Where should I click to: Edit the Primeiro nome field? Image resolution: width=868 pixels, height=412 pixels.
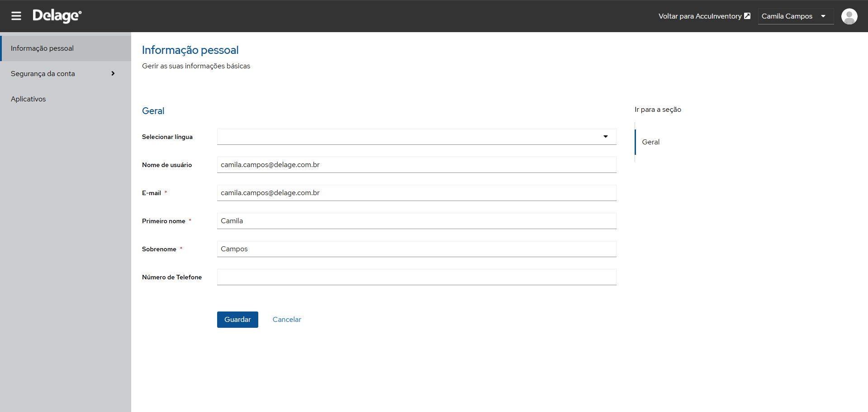tap(417, 221)
